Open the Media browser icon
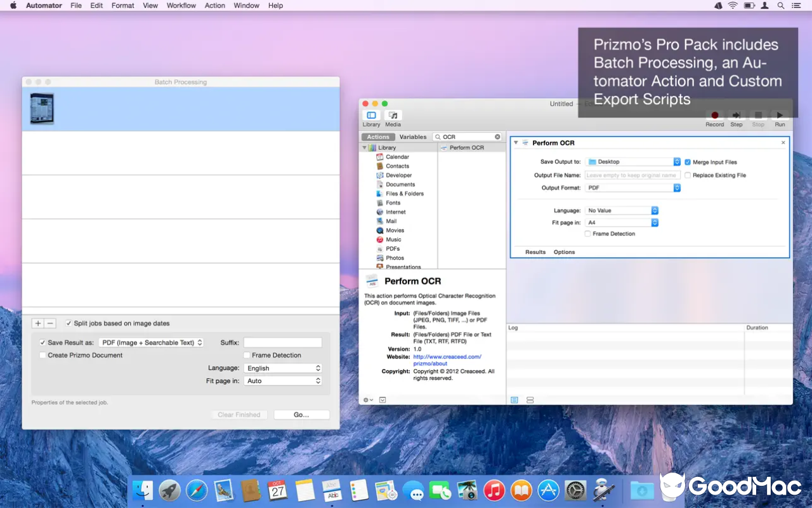This screenshot has height=508, width=812. pyautogui.click(x=393, y=116)
